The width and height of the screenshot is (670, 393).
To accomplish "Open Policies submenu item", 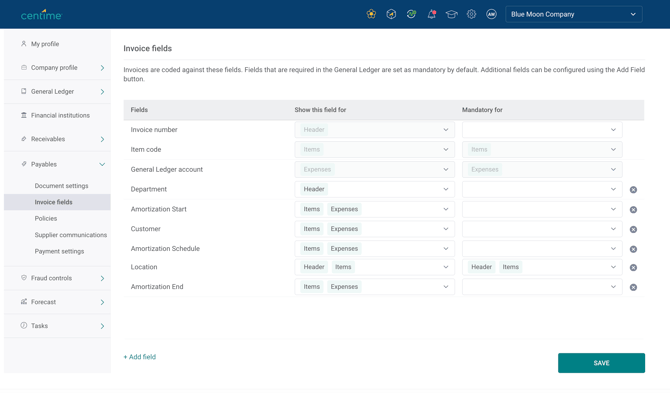I will pyautogui.click(x=46, y=218).
